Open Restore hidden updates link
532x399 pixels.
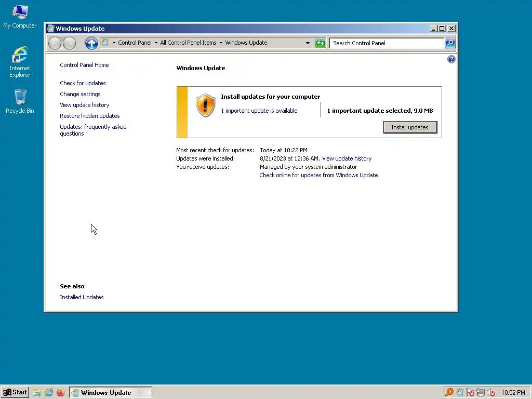click(89, 116)
